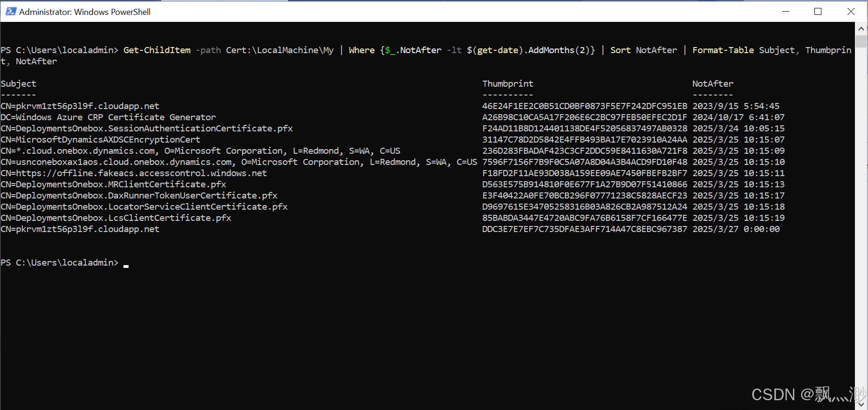Click the 2025/3/27 0:00:00 expiry date
This screenshot has height=410, width=868.
click(x=736, y=229)
